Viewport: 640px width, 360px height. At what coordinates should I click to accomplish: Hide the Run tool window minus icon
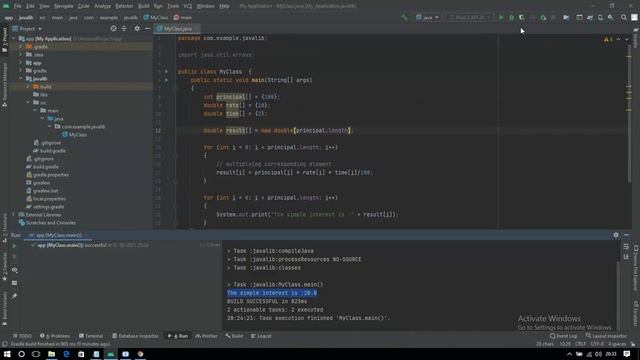(627, 235)
